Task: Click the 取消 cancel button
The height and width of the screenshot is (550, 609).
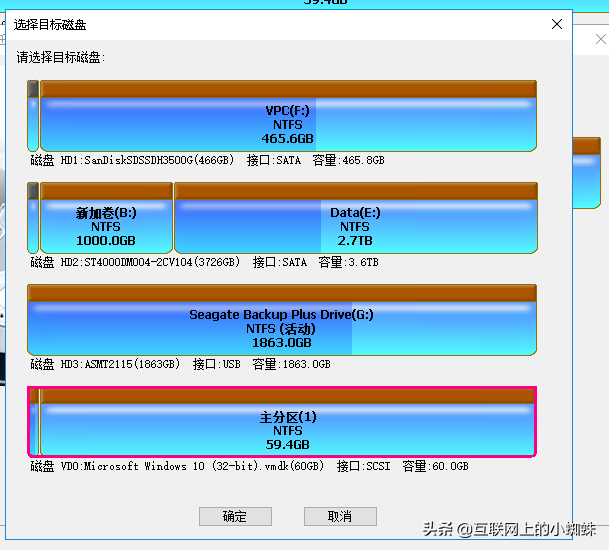Action: coord(340,516)
